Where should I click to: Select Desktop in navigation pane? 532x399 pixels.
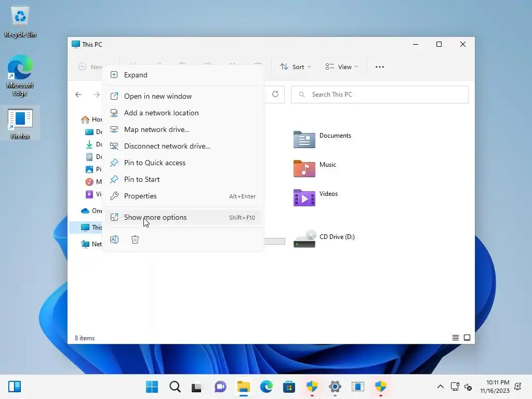point(94,132)
